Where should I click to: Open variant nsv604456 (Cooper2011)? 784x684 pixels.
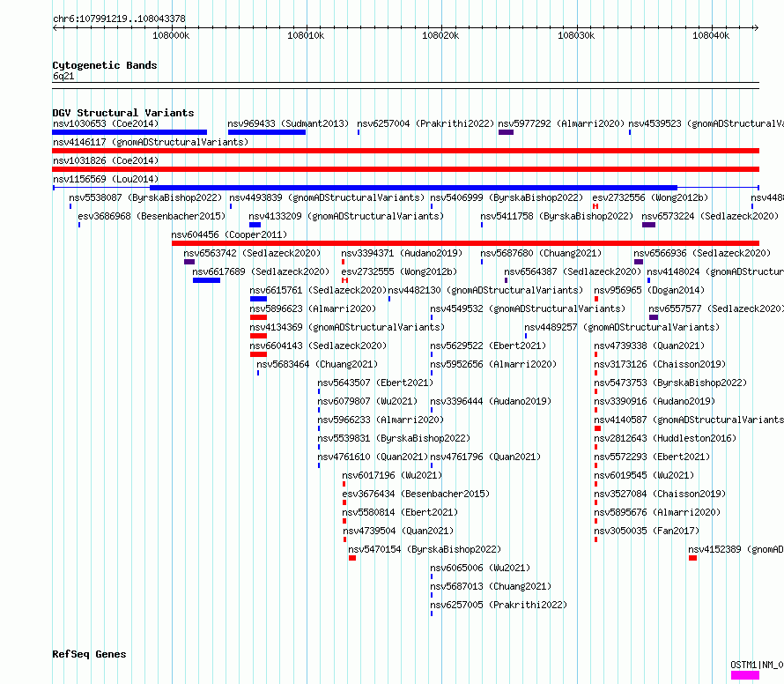pos(229,234)
